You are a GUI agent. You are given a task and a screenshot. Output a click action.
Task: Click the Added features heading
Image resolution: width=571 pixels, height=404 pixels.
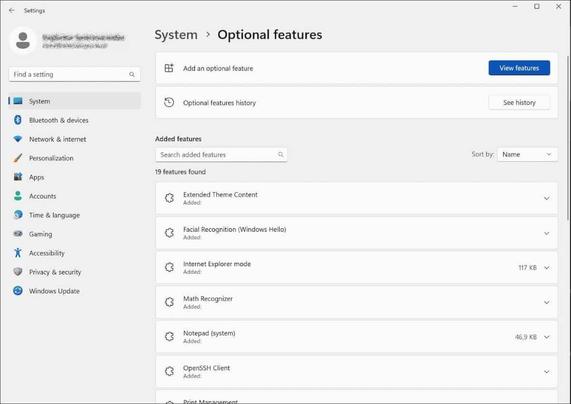tap(178, 139)
